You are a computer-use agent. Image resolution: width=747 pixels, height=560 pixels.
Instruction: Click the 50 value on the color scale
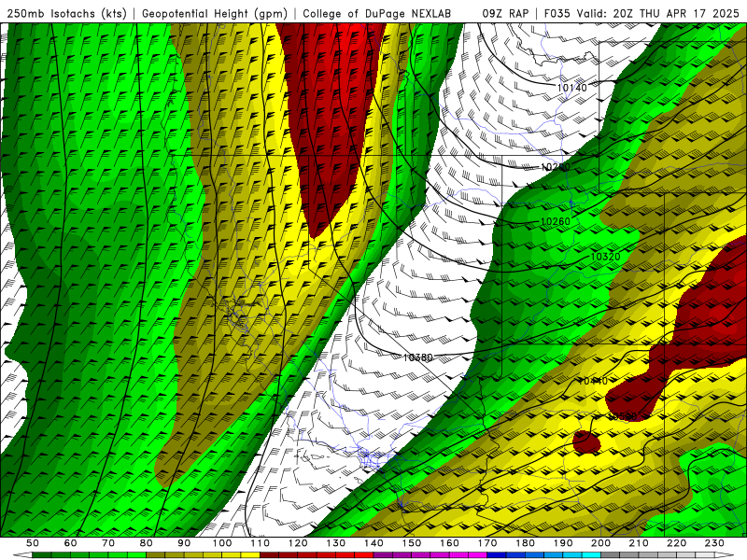coord(33,543)
